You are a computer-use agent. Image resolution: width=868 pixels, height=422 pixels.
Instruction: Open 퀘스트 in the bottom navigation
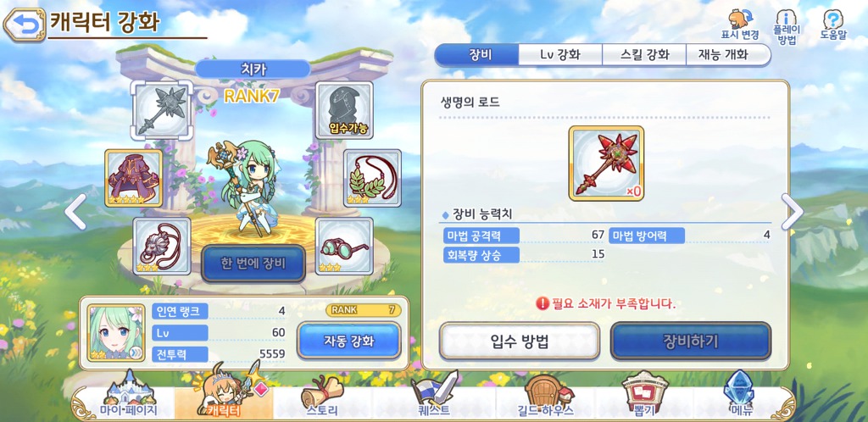pos(433,397)
